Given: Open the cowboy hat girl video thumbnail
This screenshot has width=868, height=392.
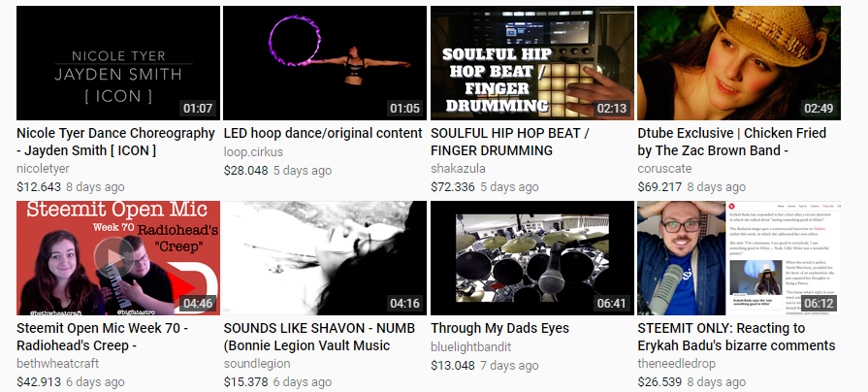Looking at the screenshot, I should point(739,63).
